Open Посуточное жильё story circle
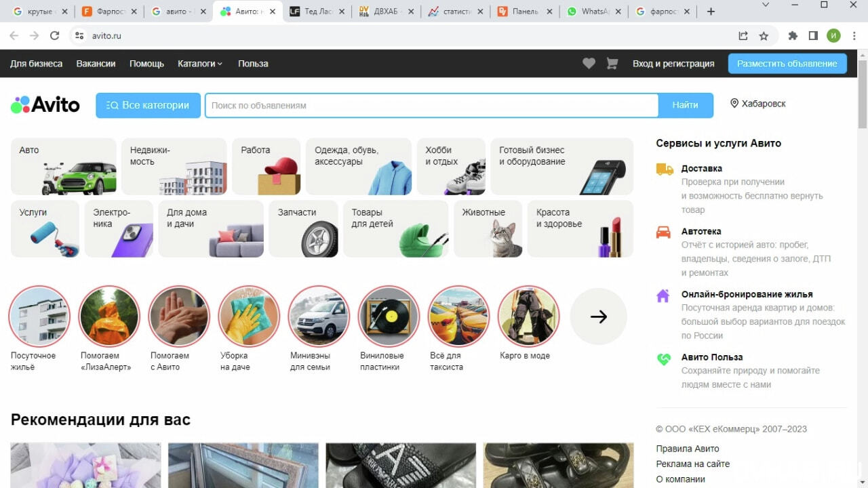 pyautogui.click(x=39, y=317)
